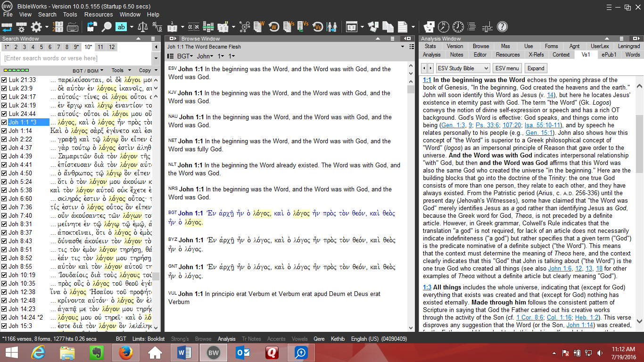
Task: Click the clock timeline toolbar icon
Action: tap(458, 27)
